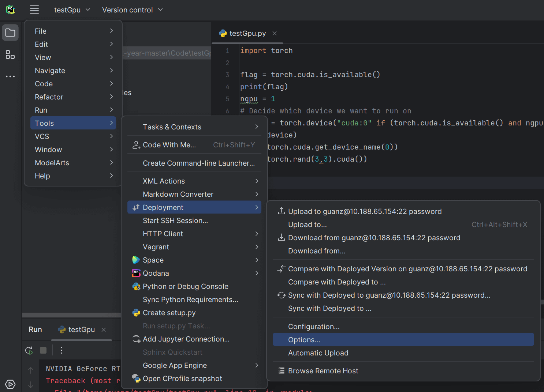Image resolution: width=544 pixels, height=392 pixels.
Task: Click the More tool windows ellipsis icon
Action: coord(10,76)
